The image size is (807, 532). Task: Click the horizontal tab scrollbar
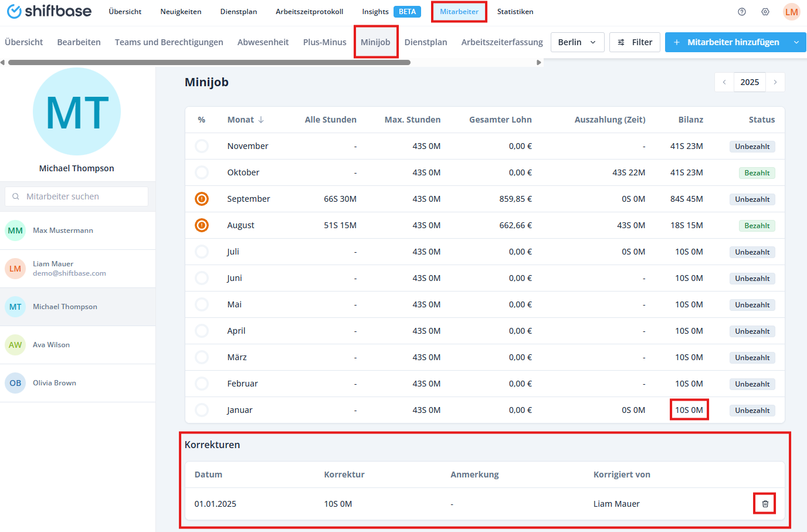(209, 62)
